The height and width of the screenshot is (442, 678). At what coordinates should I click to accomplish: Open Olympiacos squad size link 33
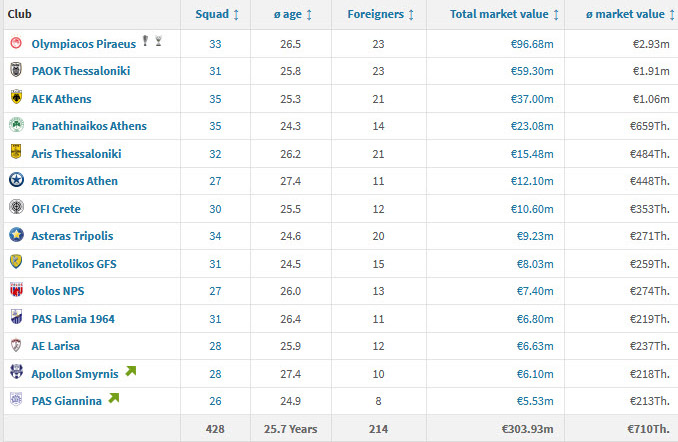pyautogui.click(x=216, y=44)
